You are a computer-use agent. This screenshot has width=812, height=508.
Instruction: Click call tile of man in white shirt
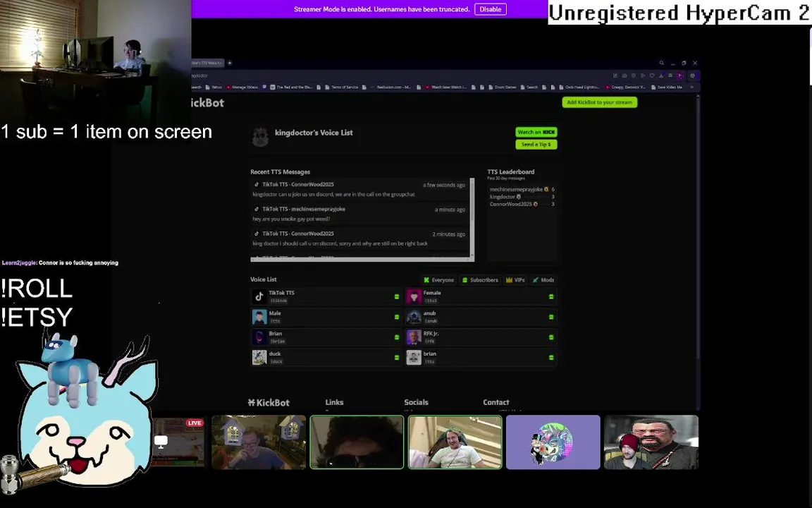click(455, 442)
